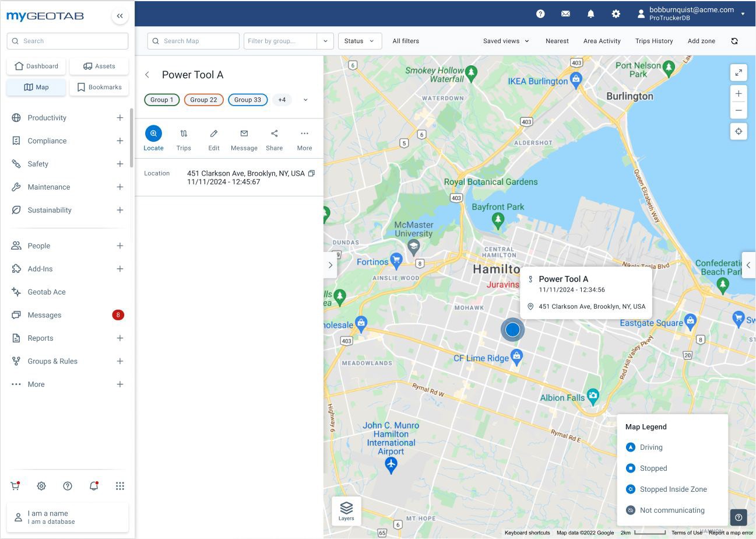The width and height of the screenshot is (756, 539).
Task: Expand the People menu
Action: pyautogui.click(x=119, y=246)
